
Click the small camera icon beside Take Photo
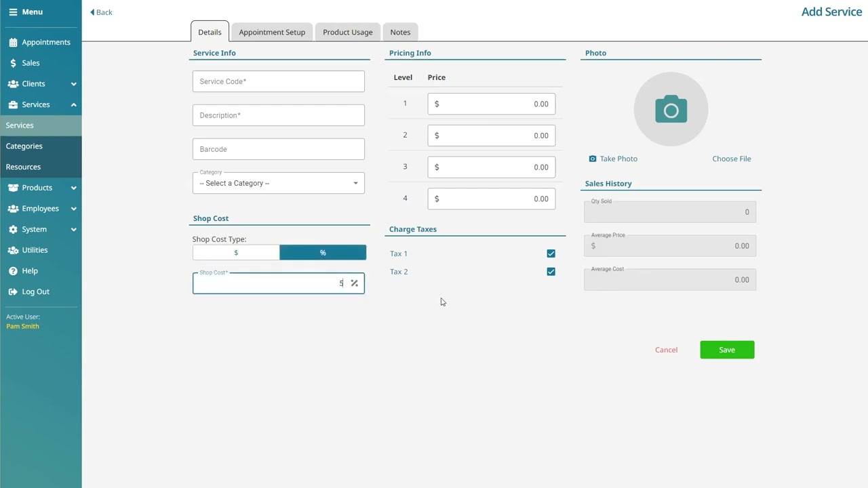point(593,159)
